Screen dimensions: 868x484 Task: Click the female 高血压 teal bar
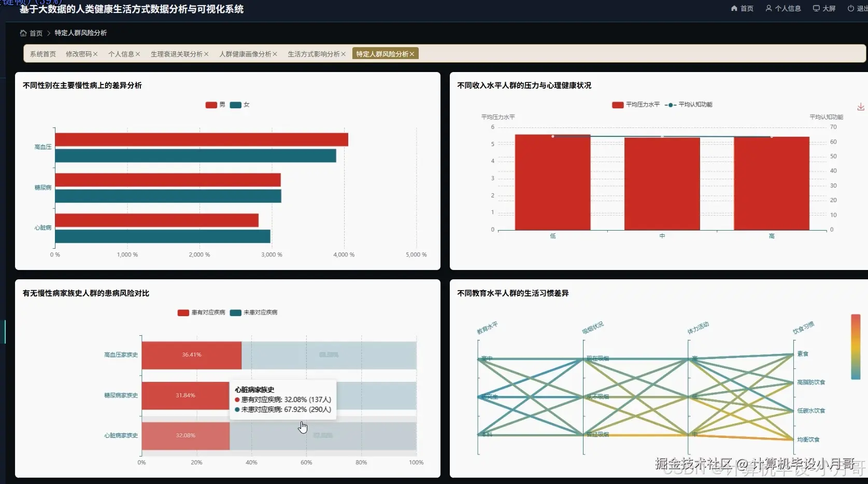[195, 156]
